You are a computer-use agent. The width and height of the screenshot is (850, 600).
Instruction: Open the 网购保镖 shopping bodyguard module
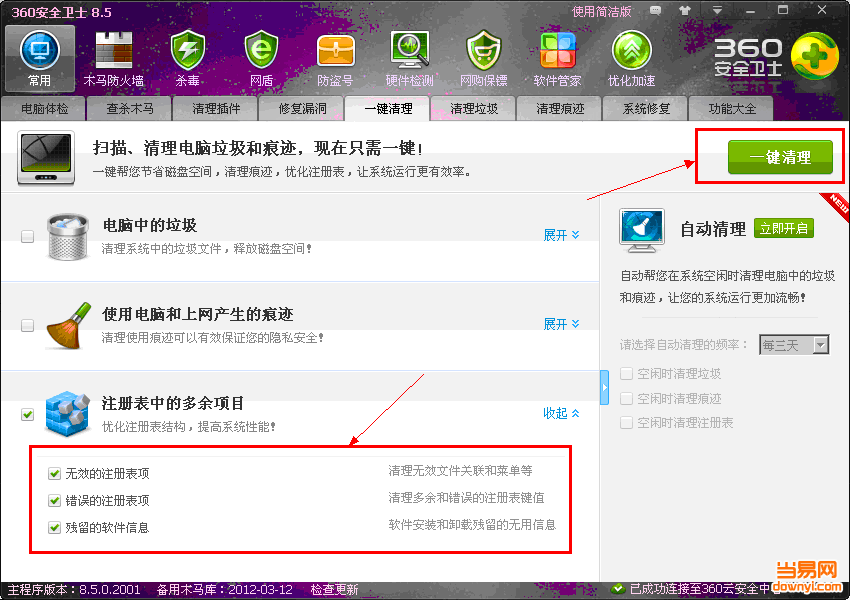pyautogui.click(x=483, y=50)
